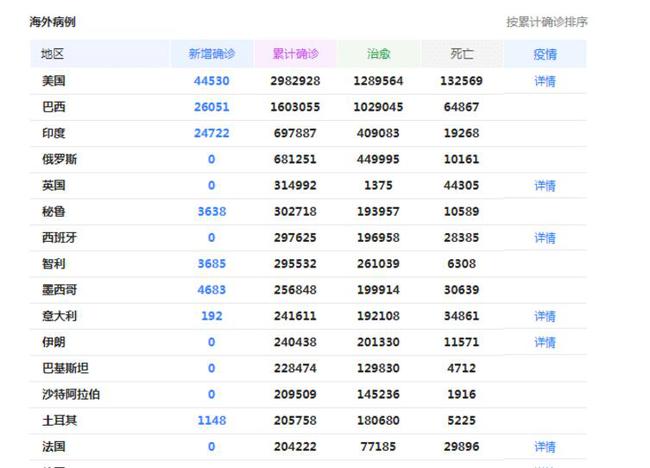Open the 详情 link for 英国
650x468 pixels.
[544, 186]
